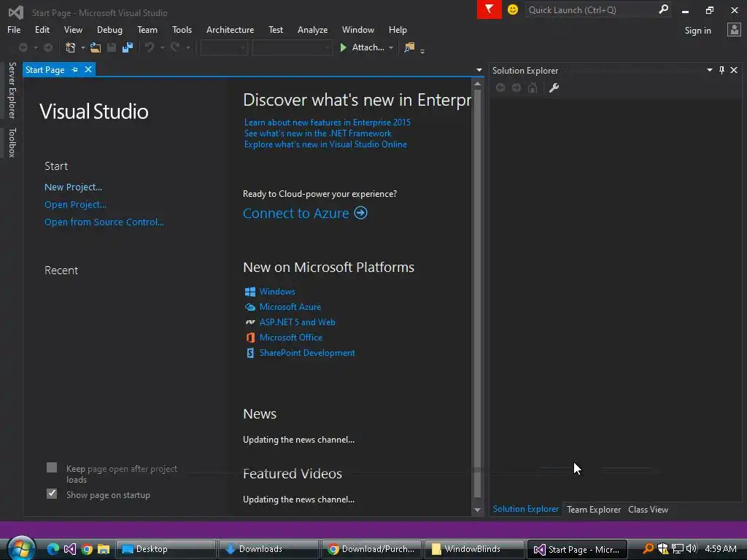Viewport: 747px width, 560px height.
Task: Click the Open File toolbar icon
Action: (96, 47)
